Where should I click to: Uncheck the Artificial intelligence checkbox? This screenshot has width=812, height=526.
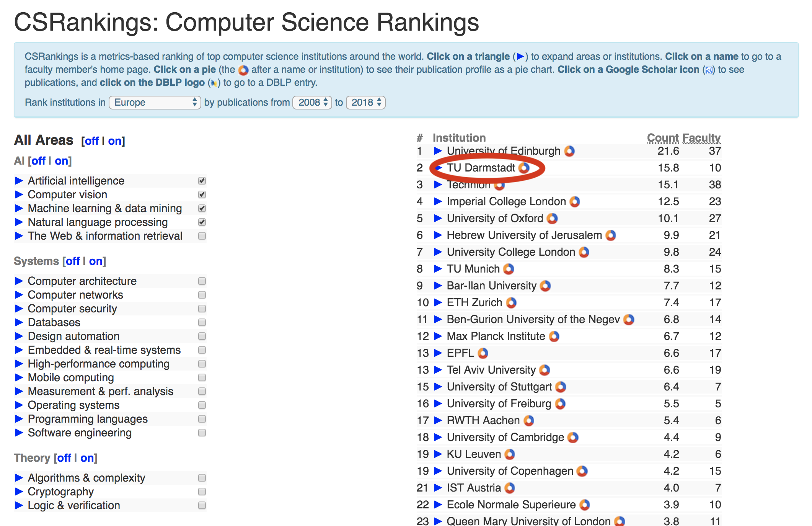pos(202,181)
